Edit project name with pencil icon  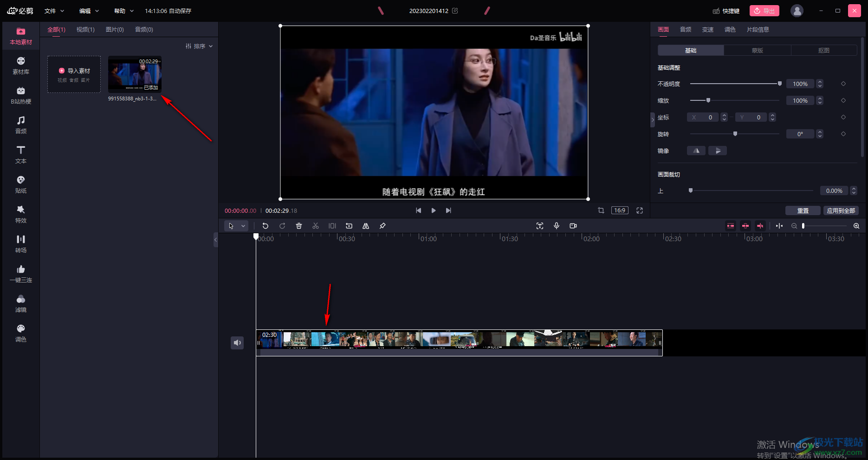[x=455, y=11]
